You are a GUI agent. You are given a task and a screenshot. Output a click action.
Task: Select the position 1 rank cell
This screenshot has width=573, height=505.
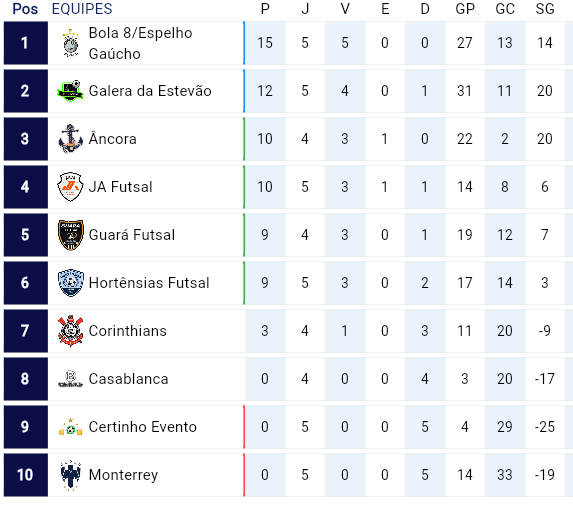[x=26, y=43]
